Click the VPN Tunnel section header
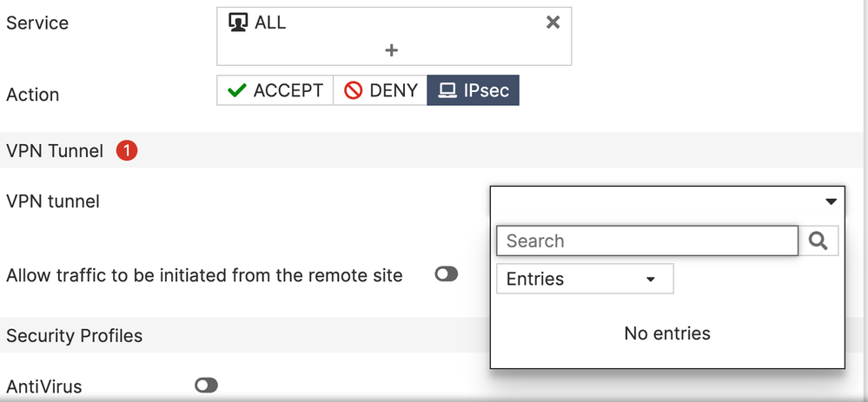This screenshot has height=402, width=868. pyautogui.click(x=54, y=151)
